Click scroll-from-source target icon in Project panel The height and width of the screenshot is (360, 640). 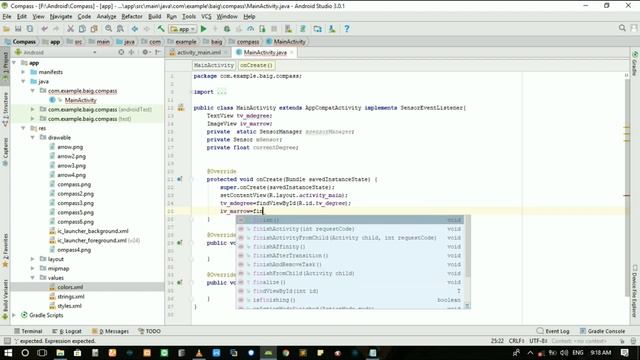tap(121, 52)
